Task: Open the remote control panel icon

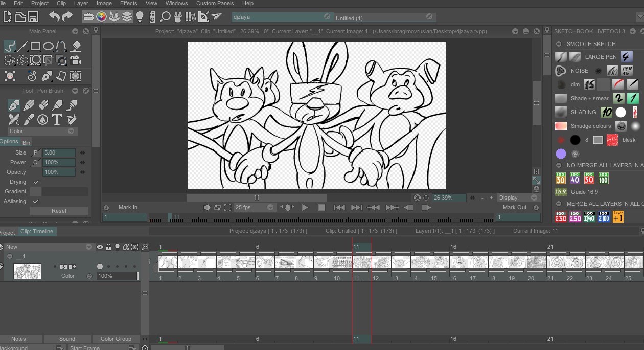Action: (152, 17)
